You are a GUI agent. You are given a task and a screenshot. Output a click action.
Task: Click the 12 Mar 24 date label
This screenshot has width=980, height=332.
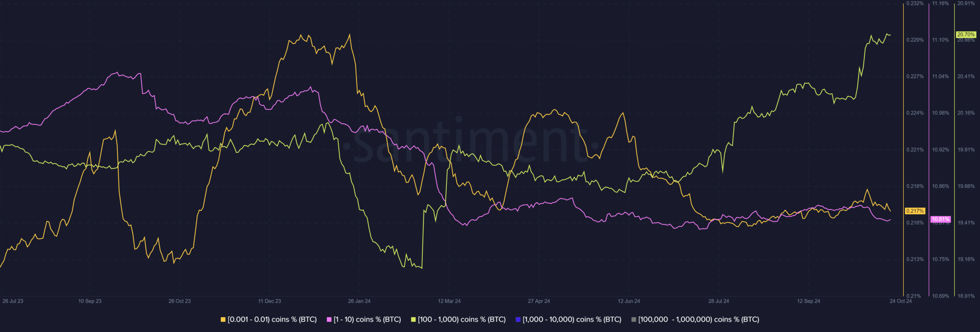click(x=449, y=301)
